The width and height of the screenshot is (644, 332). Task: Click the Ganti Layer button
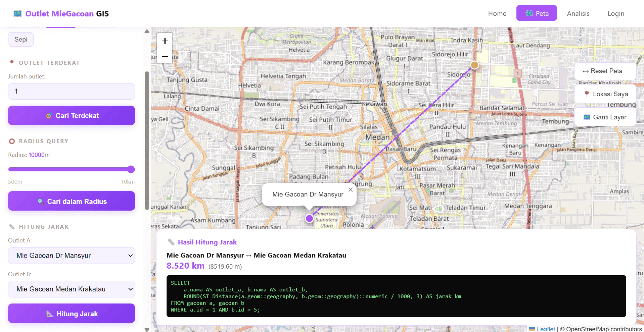(x=605, y=117)
